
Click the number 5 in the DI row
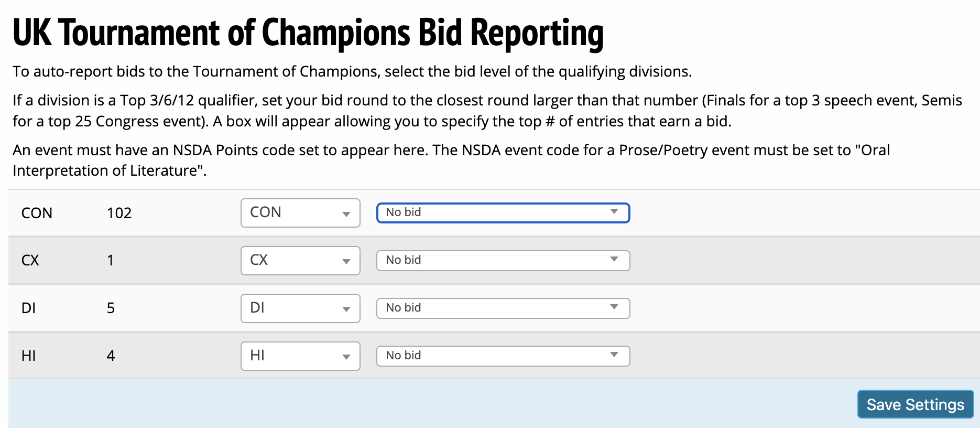111,308
